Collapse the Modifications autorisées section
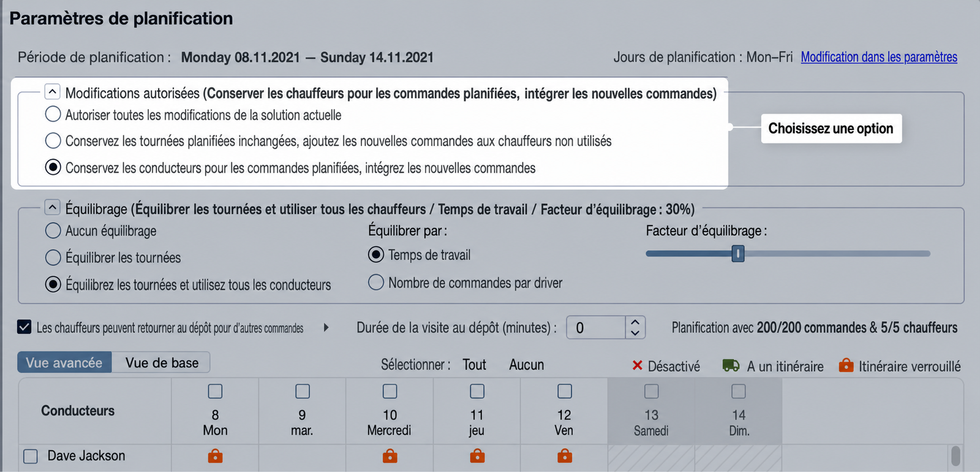Image resolution: width=980 pixels, height=472 pixels. pyautogui.click(x=52, y=92)
